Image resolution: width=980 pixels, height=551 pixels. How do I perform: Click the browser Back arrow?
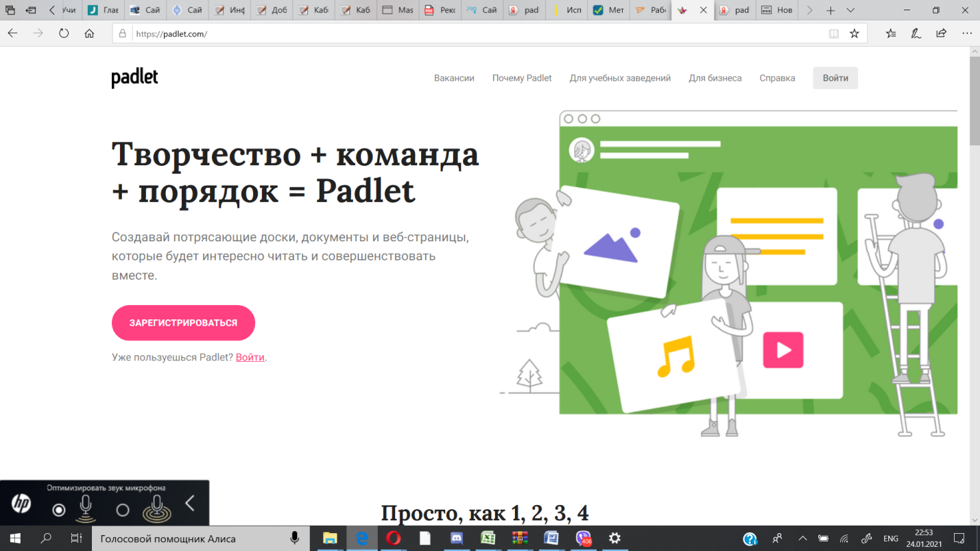point(13,33)
